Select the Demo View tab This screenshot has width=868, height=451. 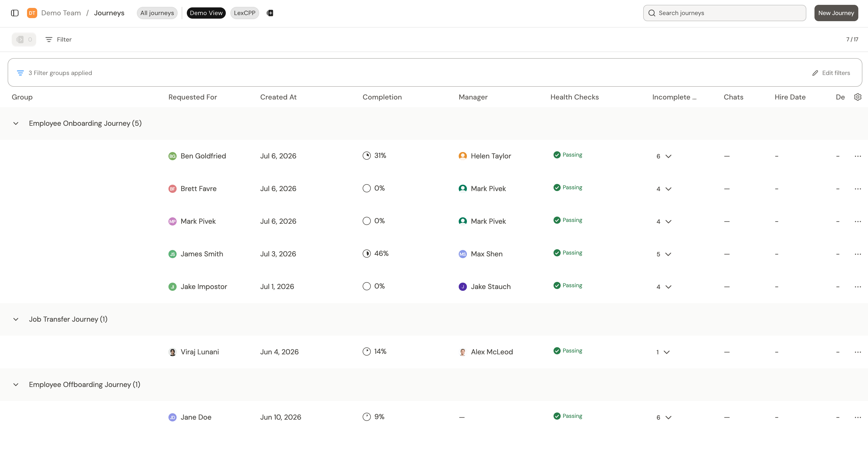click(x=206, y=13)
